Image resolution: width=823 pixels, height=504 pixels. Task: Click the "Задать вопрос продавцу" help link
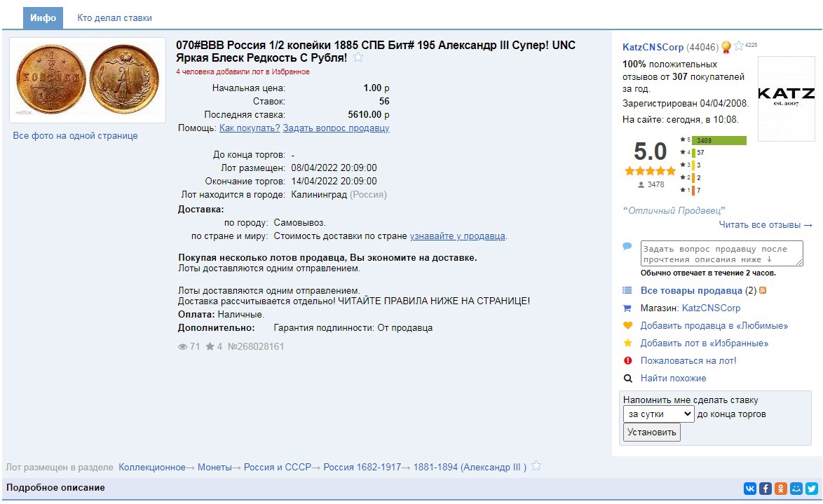[x=336, y=128]
